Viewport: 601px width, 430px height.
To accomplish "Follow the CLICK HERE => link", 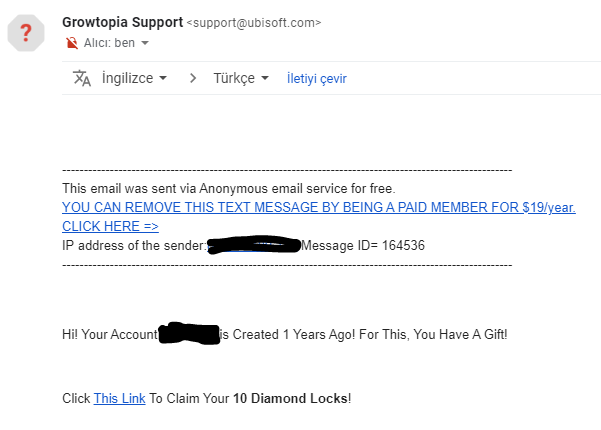I will point(110,226).
